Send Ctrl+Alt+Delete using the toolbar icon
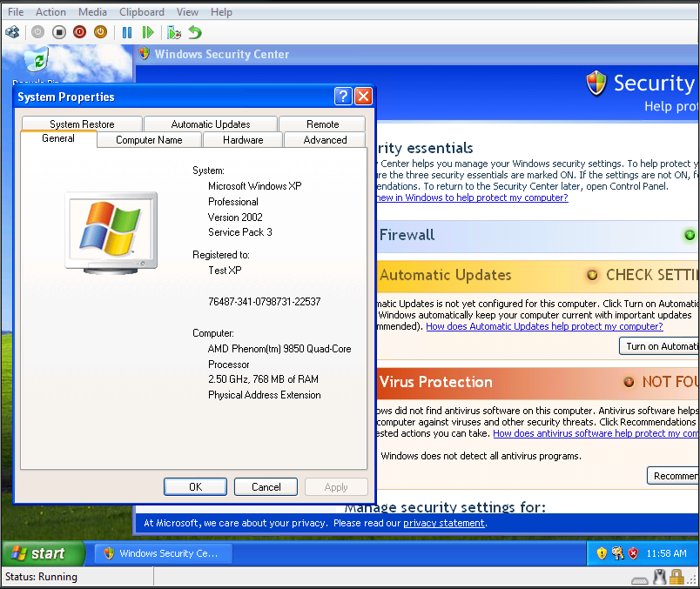 (12, 32)
